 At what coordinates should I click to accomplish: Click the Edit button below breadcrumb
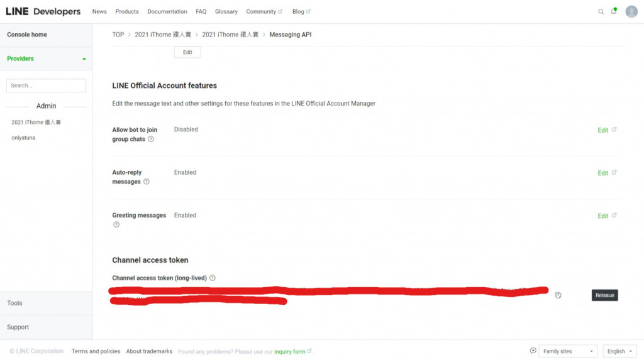click(x=187, y=52)
